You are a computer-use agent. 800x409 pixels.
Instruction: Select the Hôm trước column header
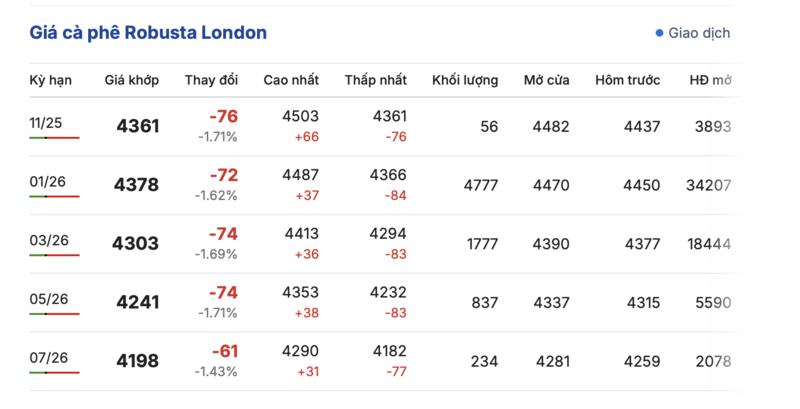627,80
